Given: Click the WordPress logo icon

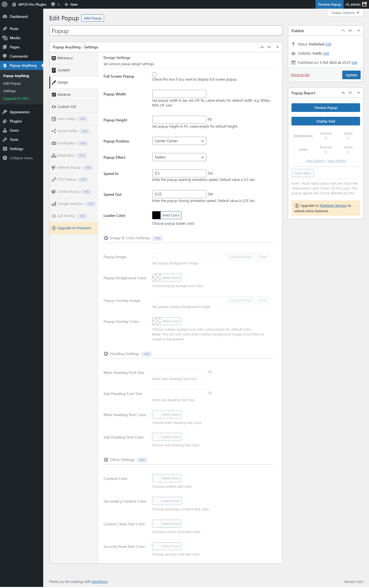Looking at the screenshot, I should click(x=5, y=4).
